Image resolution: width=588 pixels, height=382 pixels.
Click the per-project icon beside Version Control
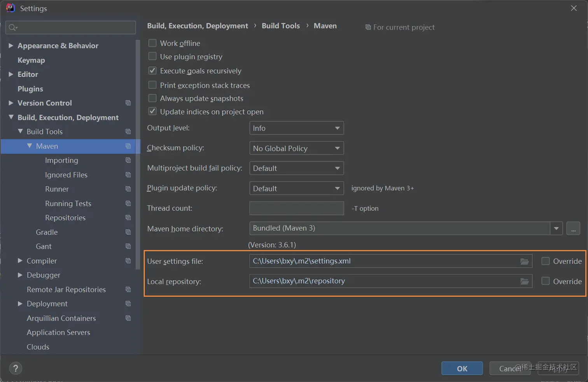click(x=128, y=103)
